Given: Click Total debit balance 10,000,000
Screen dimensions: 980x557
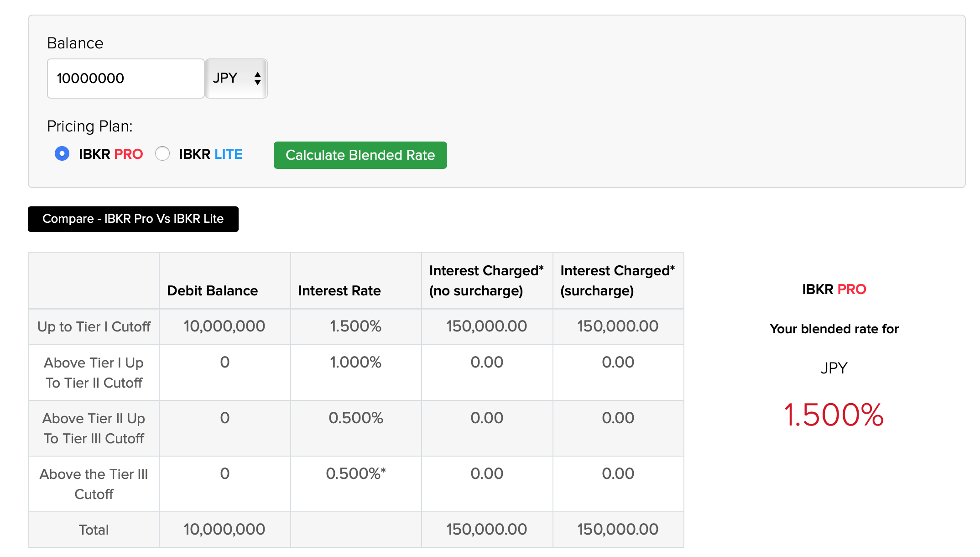Looking at the screenshot, I should (224, 530).
